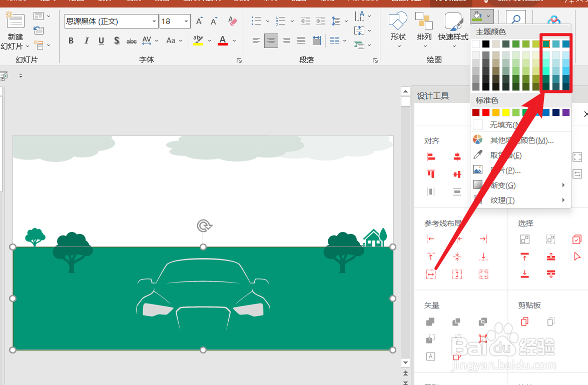588x385 pixels.
Task: Pick the red standard color swatch
Action: (x=486, y=112)
